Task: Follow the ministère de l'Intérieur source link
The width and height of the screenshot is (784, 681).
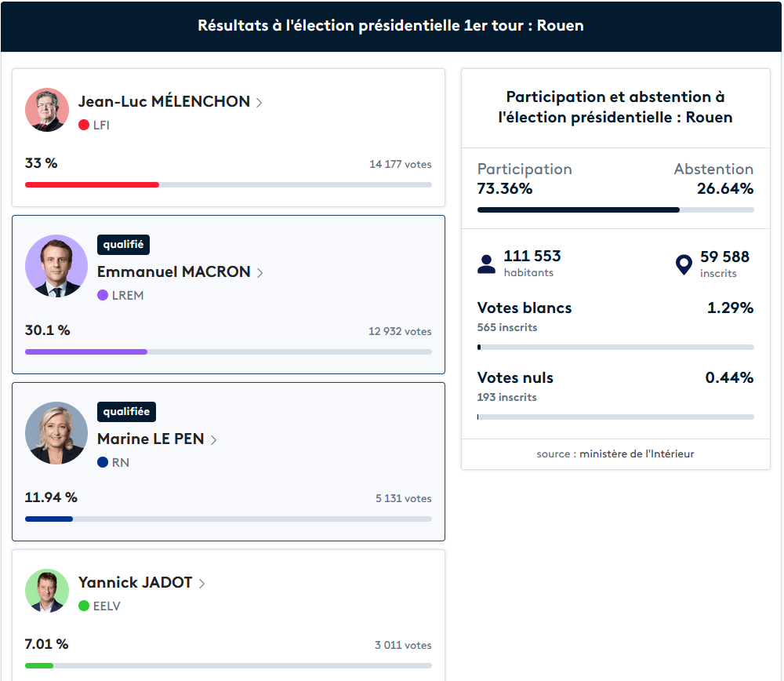Action: click(x=637, y=453)
